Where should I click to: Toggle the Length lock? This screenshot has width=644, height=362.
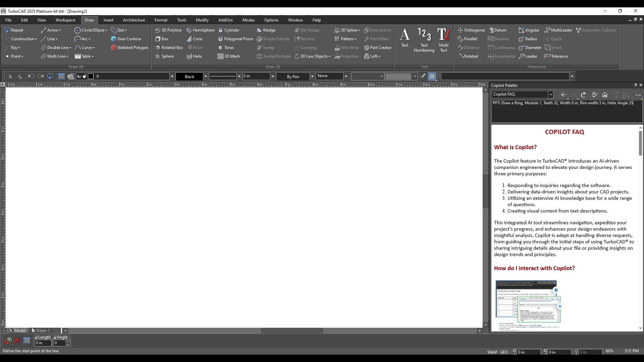[36, 337]
